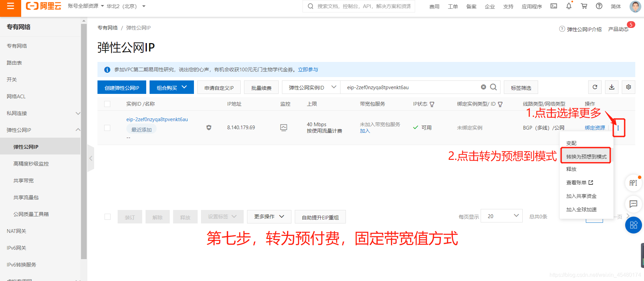Open the 立即参与 survey link
Screen dimensions: 644x281
tap(308, 69)
